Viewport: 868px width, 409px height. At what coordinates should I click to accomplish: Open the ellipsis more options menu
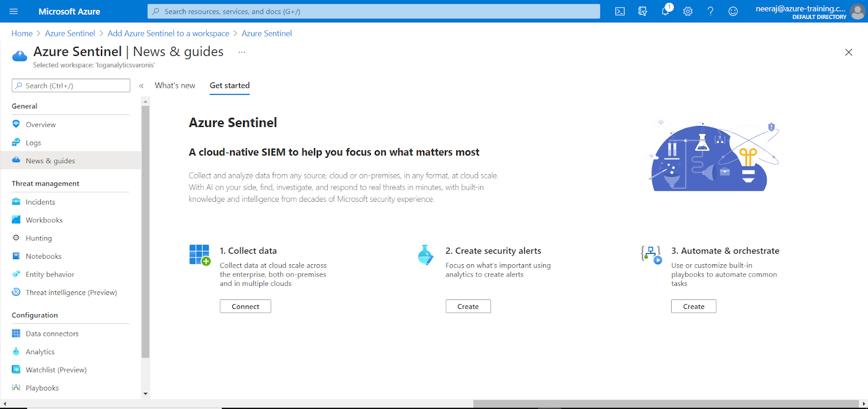coord(242,52)
